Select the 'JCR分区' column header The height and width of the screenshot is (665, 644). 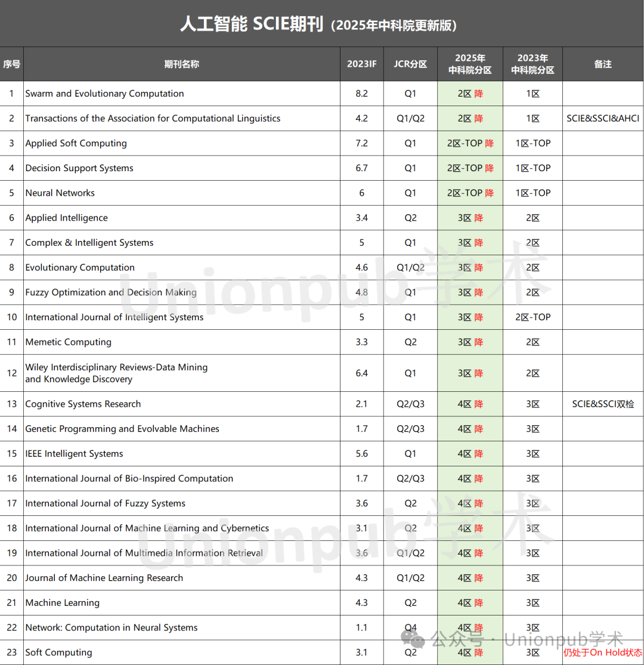410,64
